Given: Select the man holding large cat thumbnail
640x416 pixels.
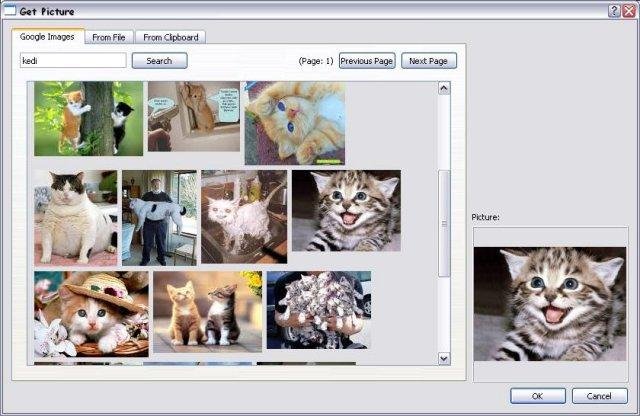Looking at the screenshot, I should [x=158, y=216].
